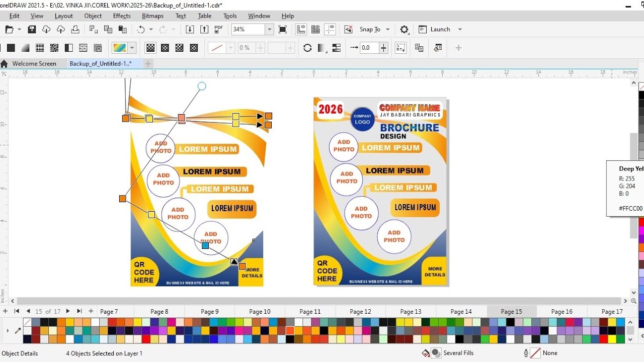Click the Import icon
This screenshot has width=644, height=362.
(x=190, y=29)
